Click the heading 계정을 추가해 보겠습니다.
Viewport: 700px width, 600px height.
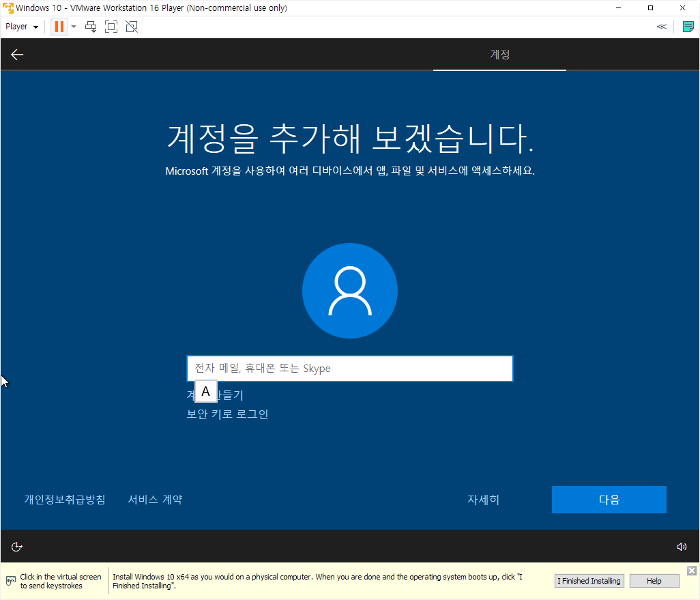pyautogui.click(x=350, y=138)
